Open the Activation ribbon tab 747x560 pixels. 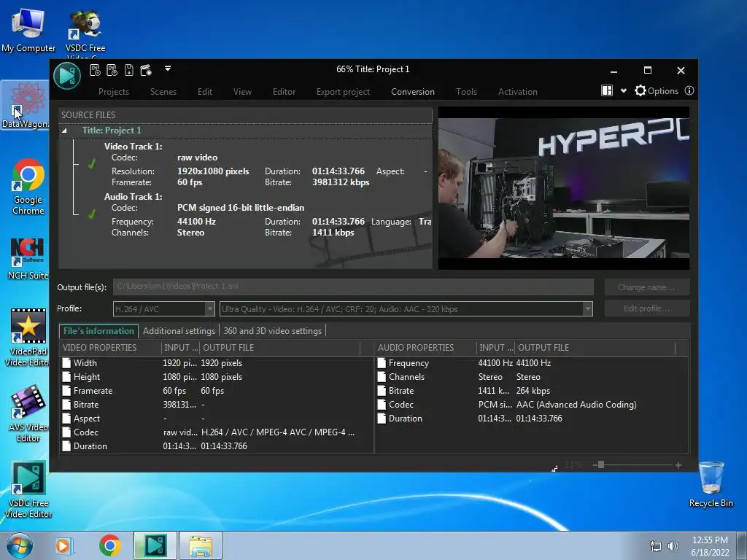pyautogui.click(x=517, y=91)
